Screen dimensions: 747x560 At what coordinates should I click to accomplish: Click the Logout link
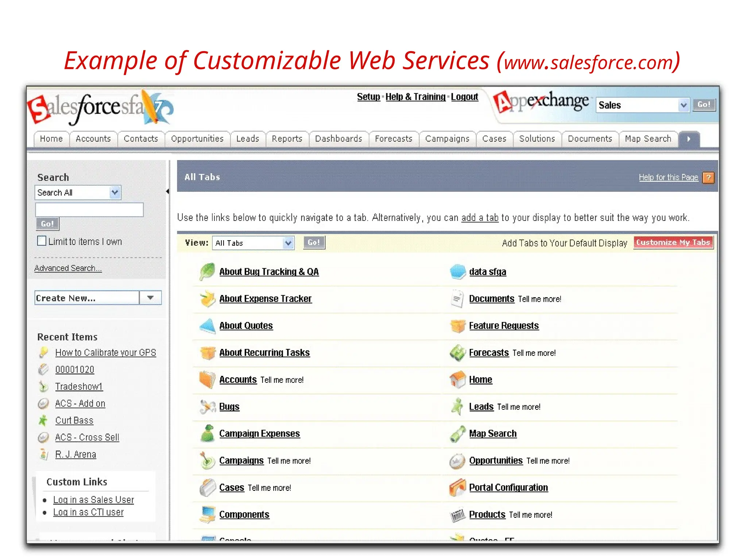coord(465,97)
